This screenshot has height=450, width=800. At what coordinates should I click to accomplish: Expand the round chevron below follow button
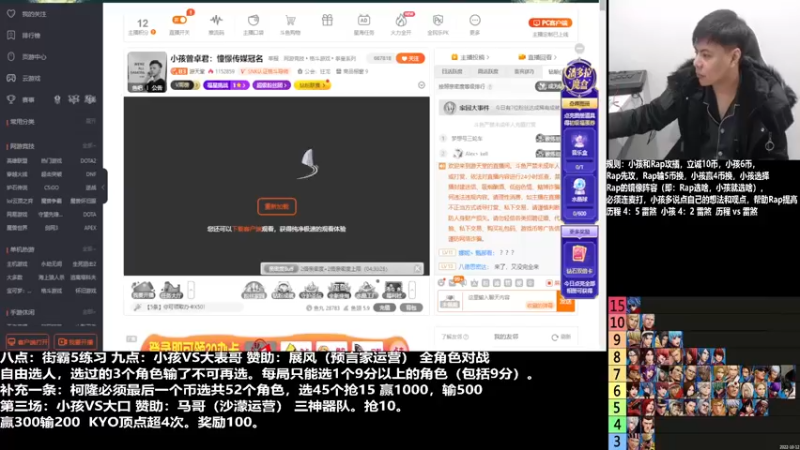421,85
